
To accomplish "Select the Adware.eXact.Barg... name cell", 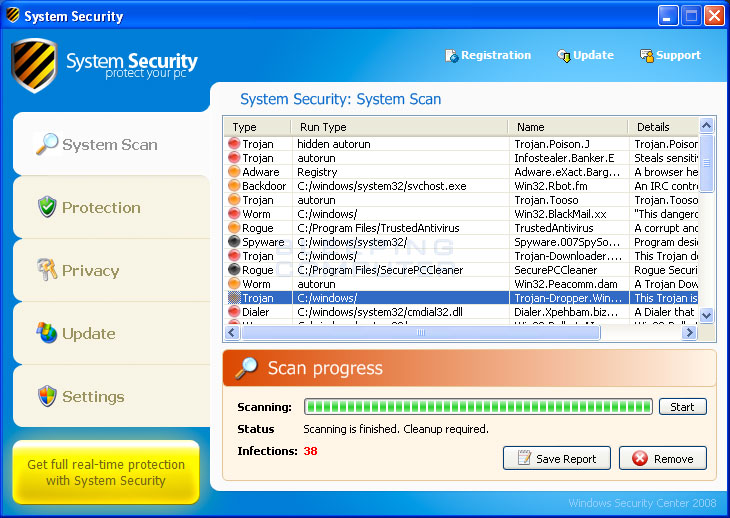I will [567, 172].
